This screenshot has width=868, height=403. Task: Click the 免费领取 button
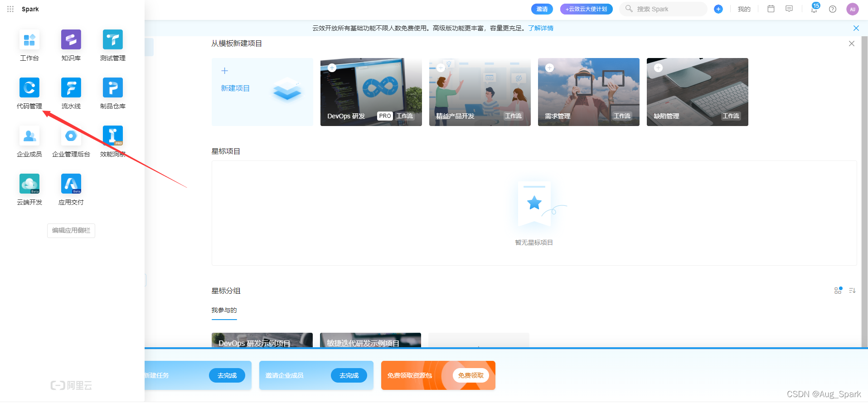[471, 375]
